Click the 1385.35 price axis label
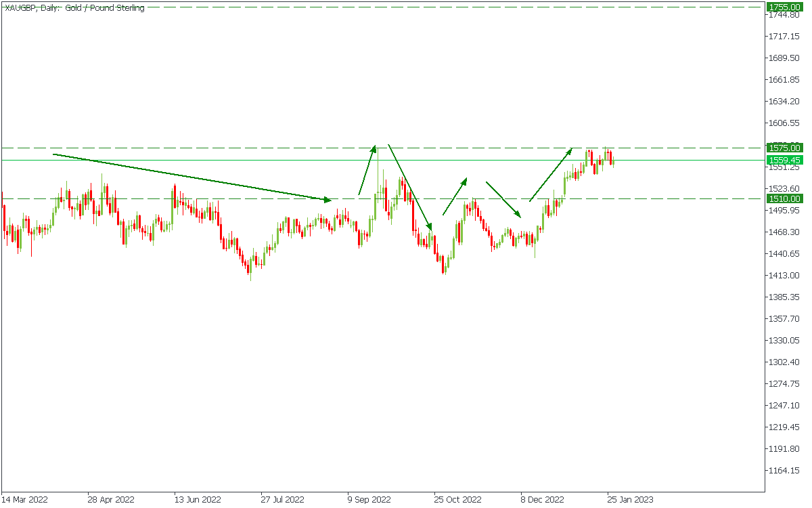Screen dimensions: 812x508 pyautogui.click(x=784, y=297)
